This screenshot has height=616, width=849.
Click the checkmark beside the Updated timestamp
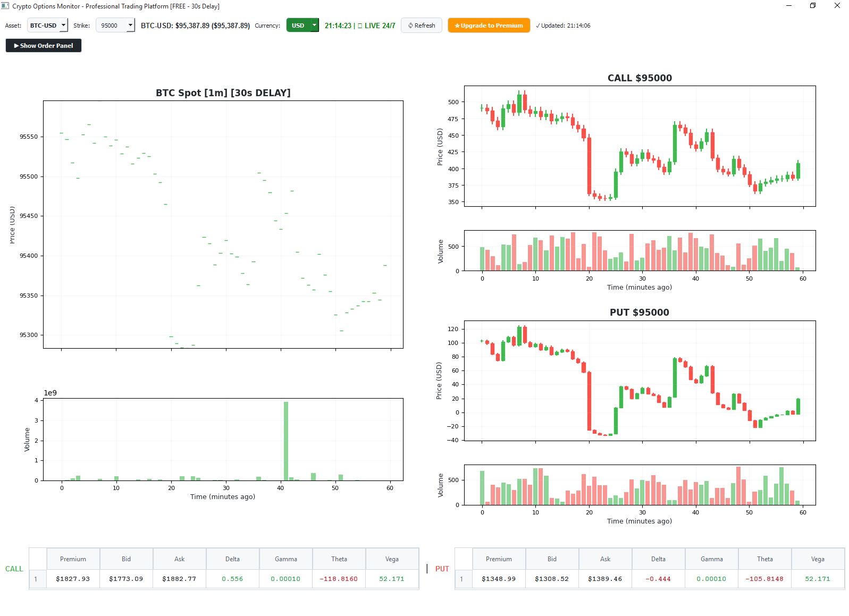pyautogui.click(x=539, y=25)
